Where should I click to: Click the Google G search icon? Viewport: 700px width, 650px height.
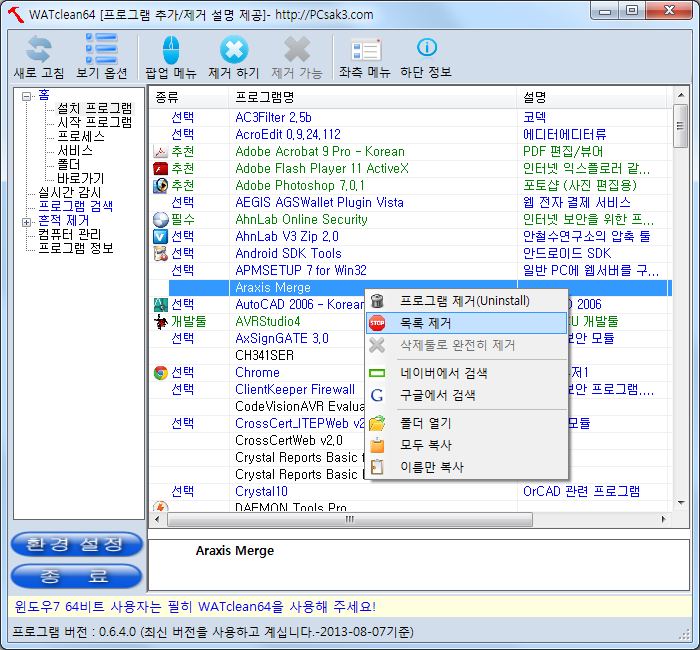pos(377,395)
